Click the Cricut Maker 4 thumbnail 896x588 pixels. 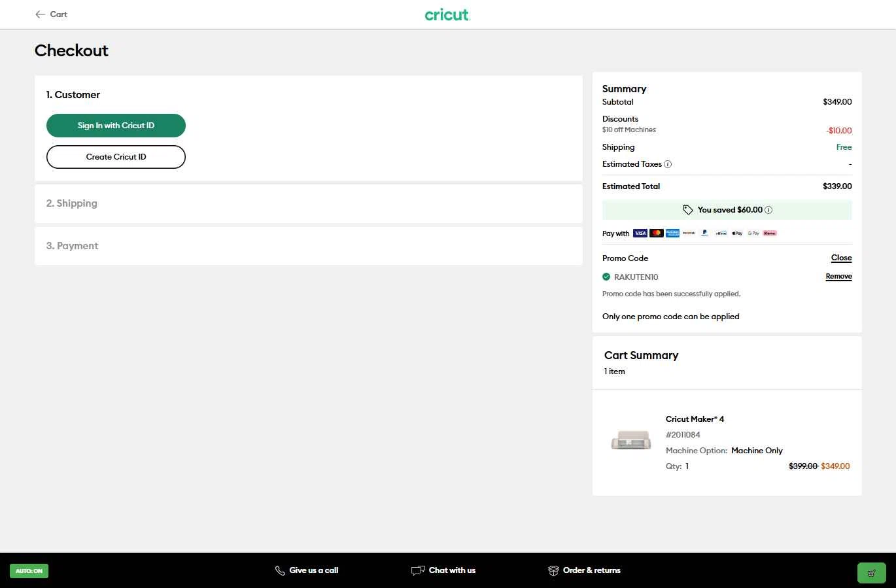pos(630,440)
